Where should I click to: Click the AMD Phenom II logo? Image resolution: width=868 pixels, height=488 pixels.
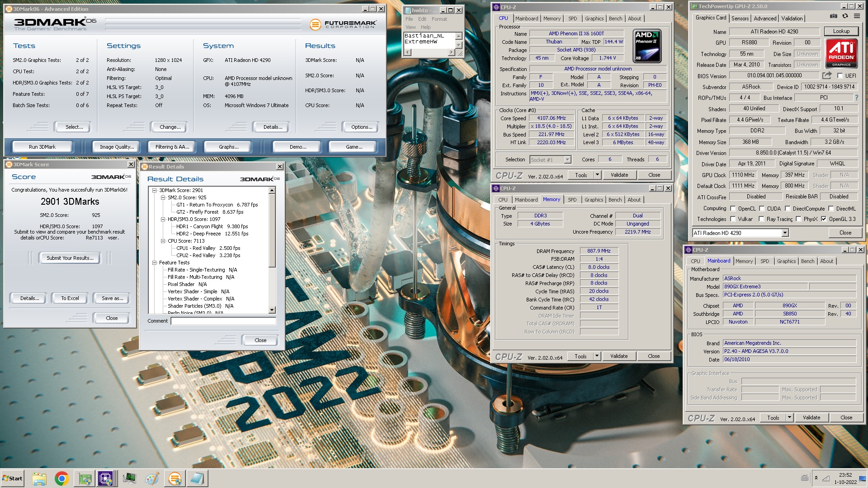tap(647, 46)
